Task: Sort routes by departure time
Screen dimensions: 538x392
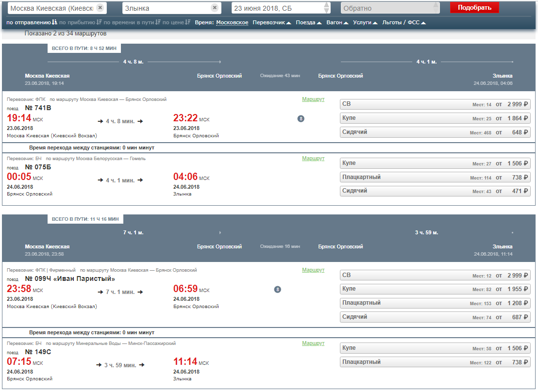Action: pyautogui.click(x=32, y=22)
